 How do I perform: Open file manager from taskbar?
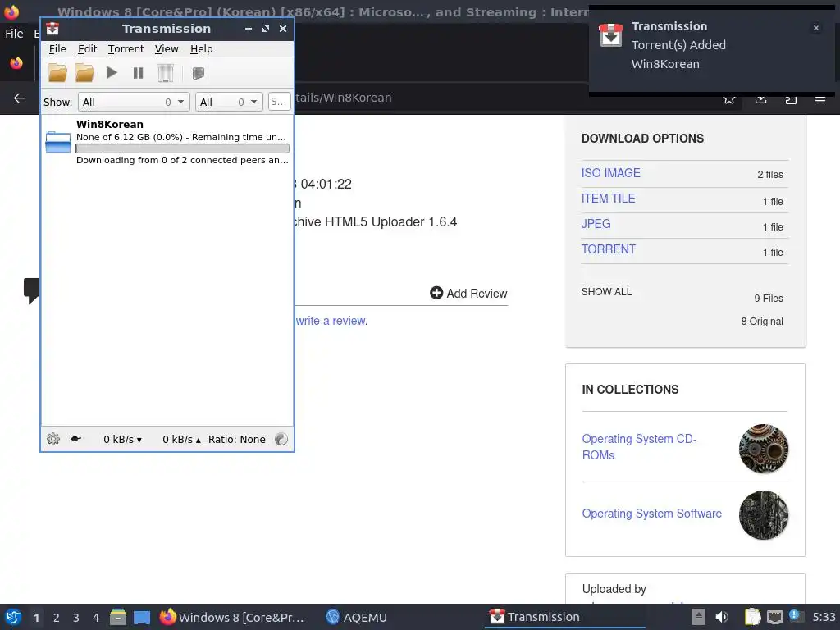(118, 617)
